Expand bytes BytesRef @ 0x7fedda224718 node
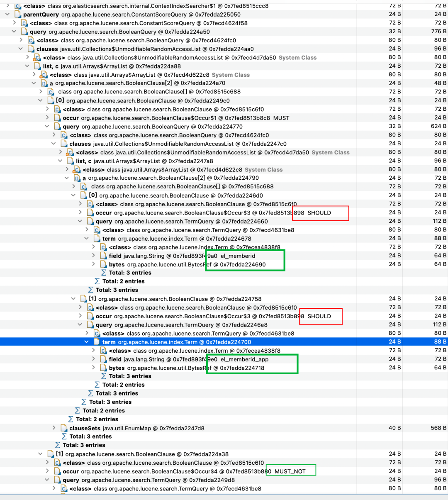The image size is (448, 500). pos(93,368)
